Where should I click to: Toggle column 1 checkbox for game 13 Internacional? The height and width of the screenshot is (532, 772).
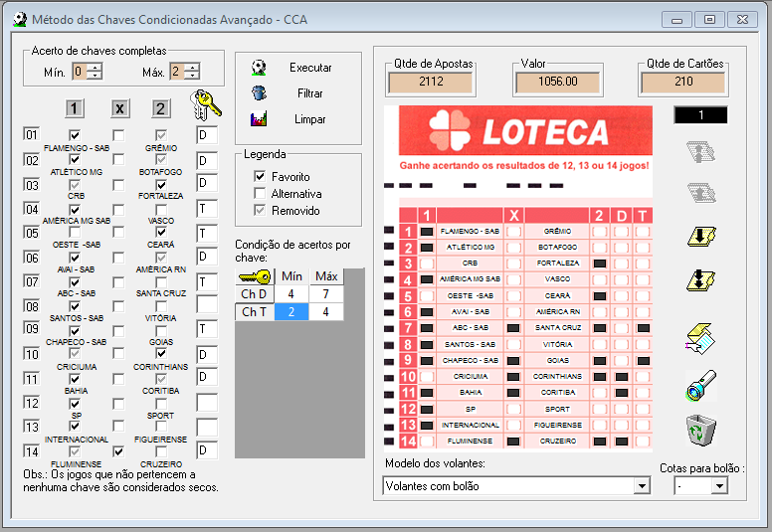point(75,426)
